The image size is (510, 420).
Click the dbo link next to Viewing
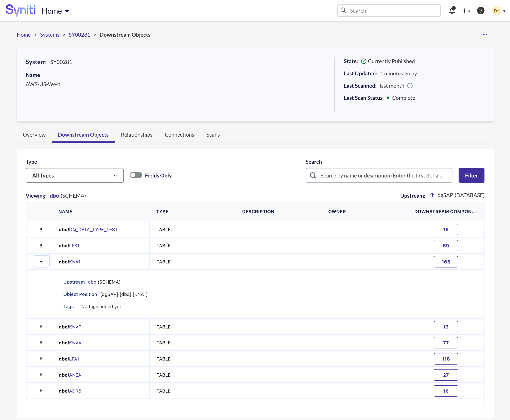point(54,196)
